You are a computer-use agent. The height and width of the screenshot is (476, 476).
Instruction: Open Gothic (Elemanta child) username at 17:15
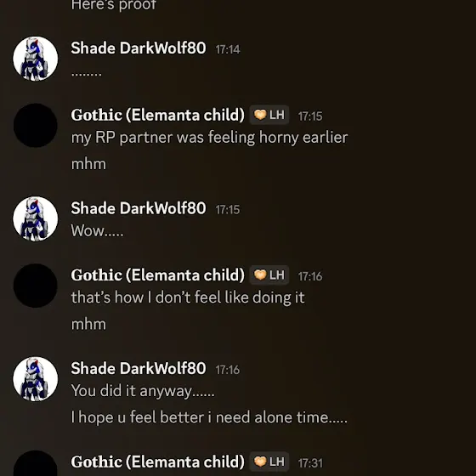(157, 115)
